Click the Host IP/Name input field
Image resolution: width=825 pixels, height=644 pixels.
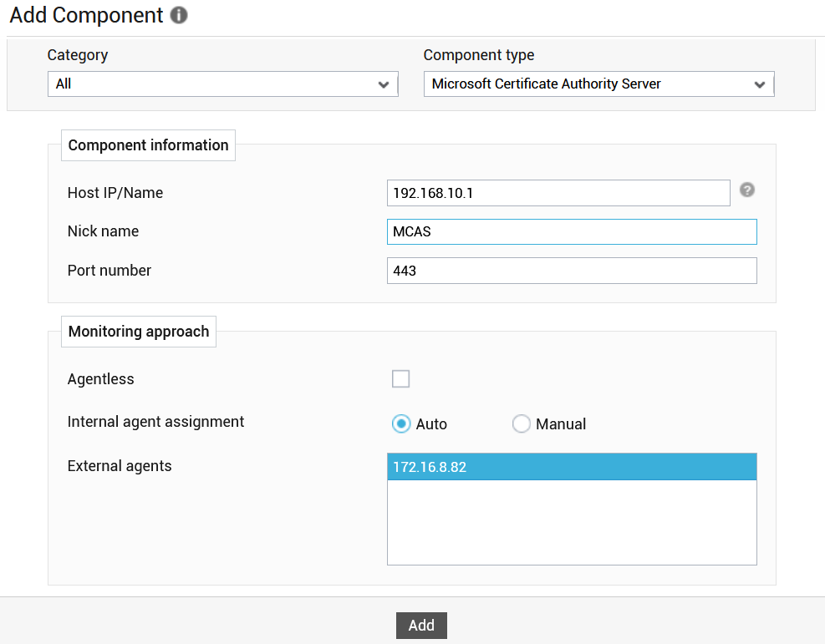[x=558, y=193]
